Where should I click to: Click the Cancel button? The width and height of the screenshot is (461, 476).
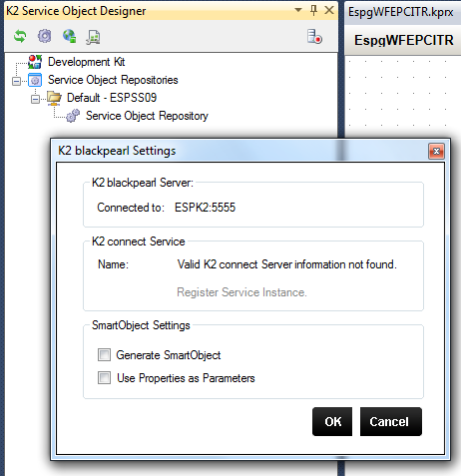391,421
